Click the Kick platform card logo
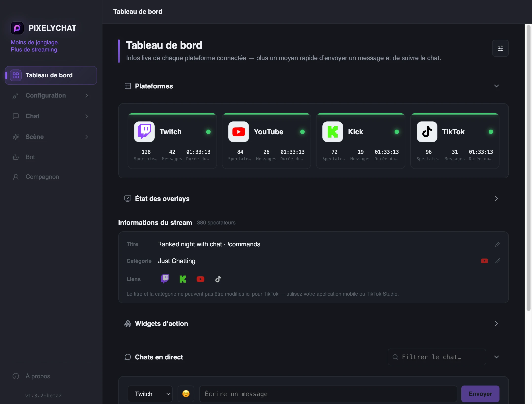532x404 pixels. pyautogui.click(x=333, y=132)
